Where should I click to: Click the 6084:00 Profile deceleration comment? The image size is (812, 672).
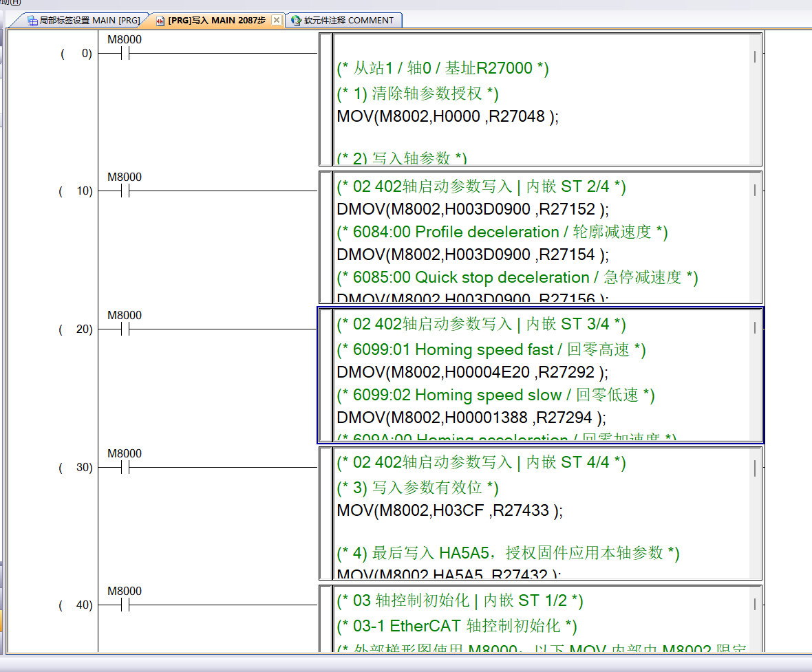[502, 232]
